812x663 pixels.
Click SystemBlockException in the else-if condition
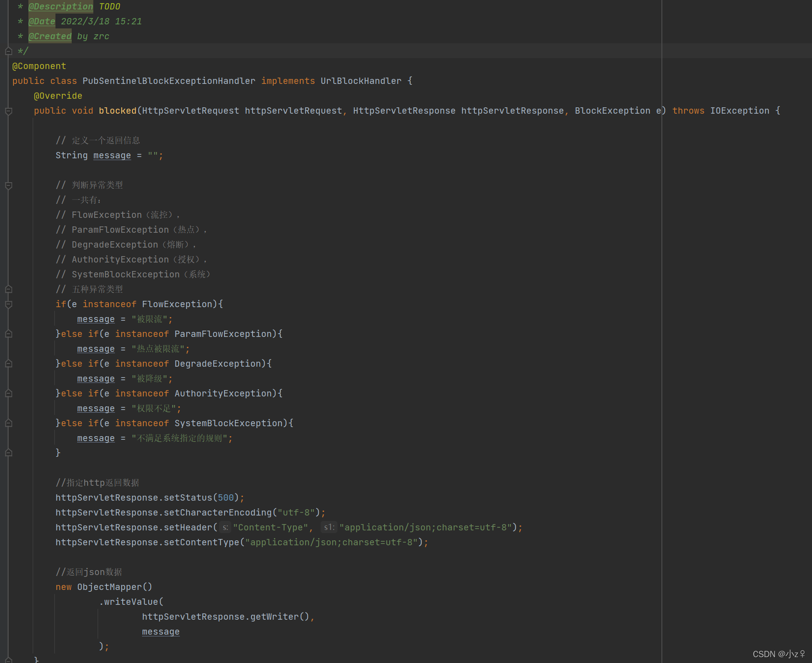229,424
